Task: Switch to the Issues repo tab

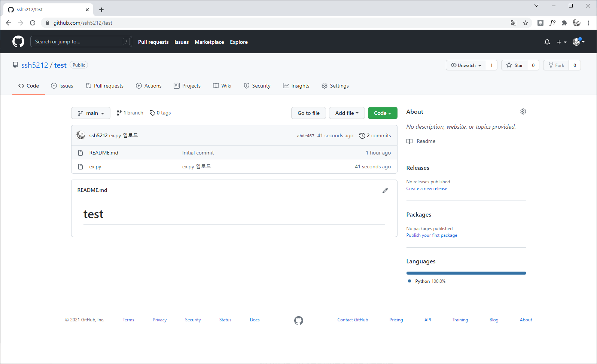Action: (62, 86)
